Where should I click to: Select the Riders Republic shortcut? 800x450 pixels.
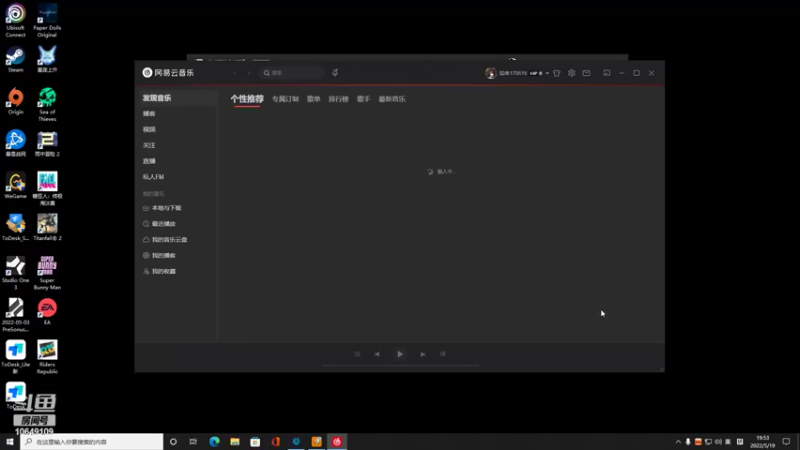pos(47,357)
